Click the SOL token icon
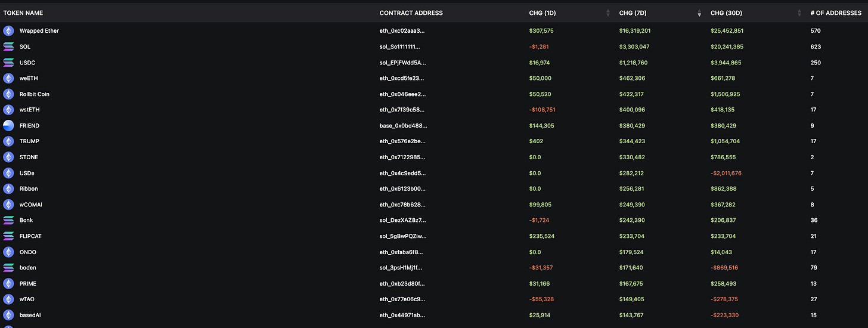The image size is (868, 328). click(x=8, y=47)
